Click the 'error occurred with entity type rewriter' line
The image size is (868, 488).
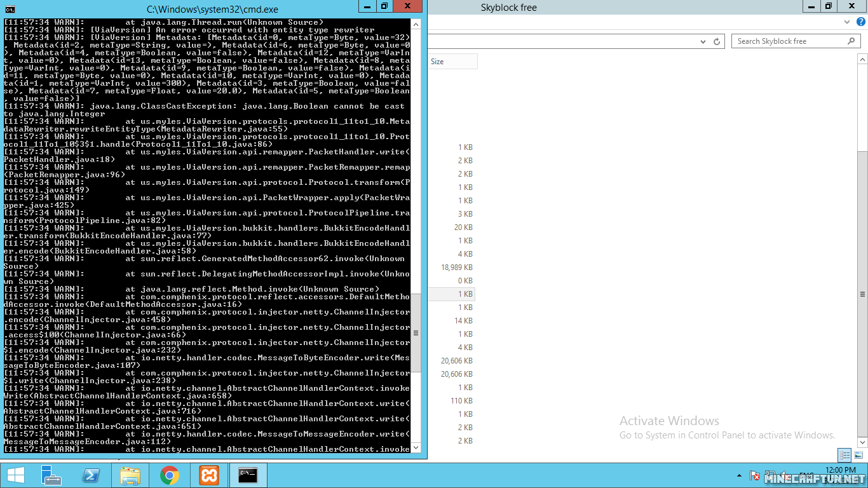189,30
